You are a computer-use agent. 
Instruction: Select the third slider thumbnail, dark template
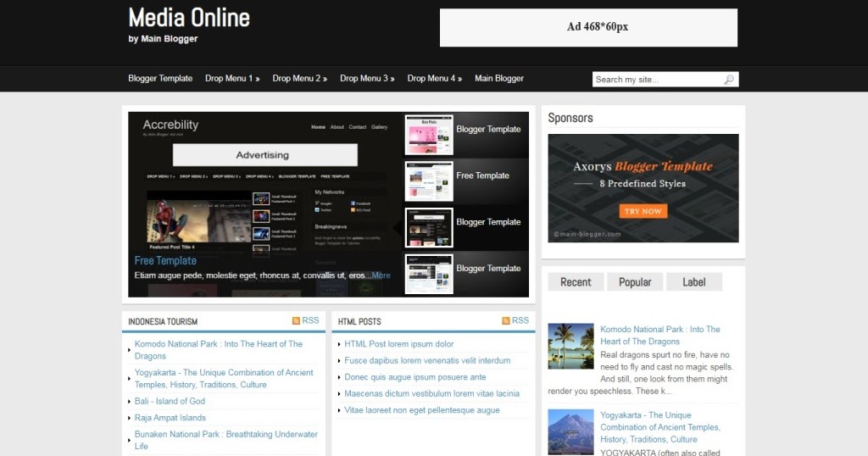coord(429,227)
